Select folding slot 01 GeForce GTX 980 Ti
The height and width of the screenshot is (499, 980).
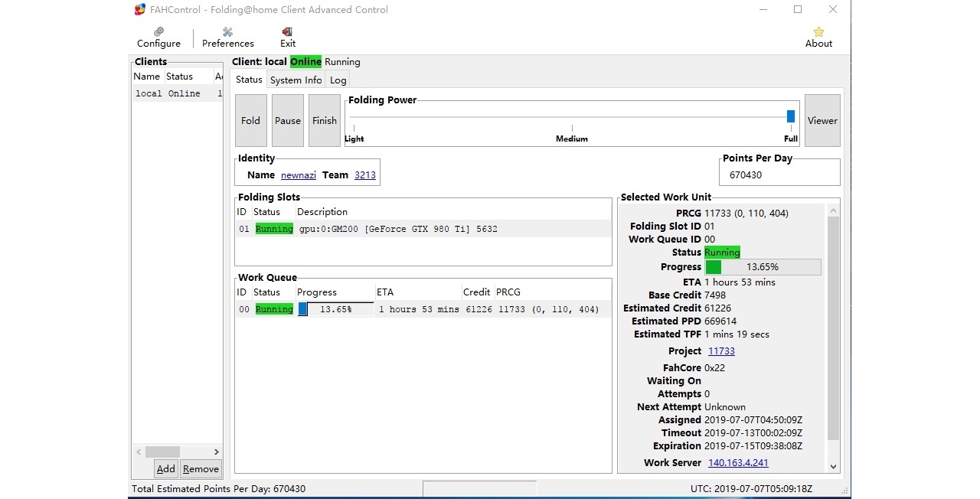[423, 229]
